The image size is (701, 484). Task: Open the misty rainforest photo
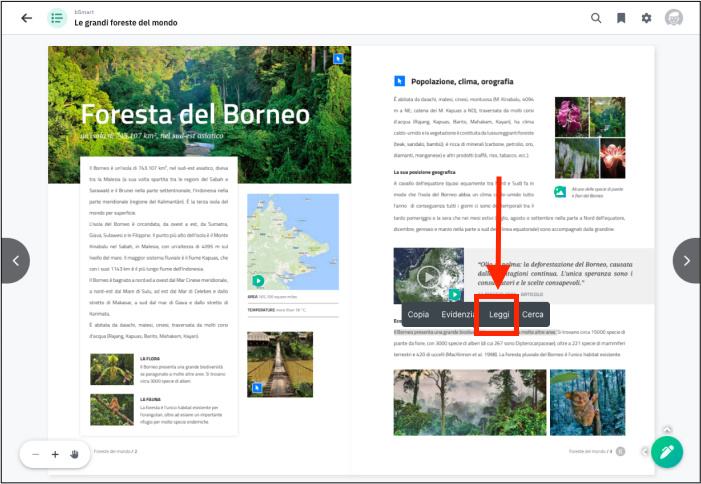(470, 402)
